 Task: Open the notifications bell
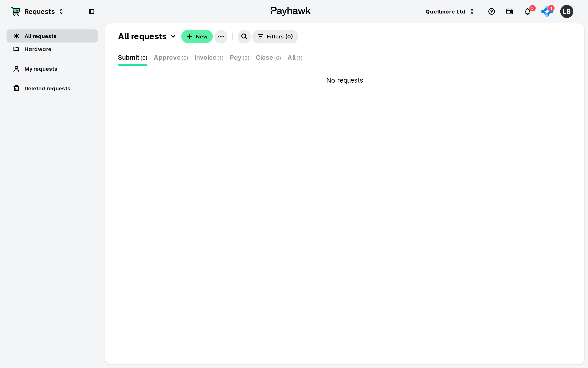coord(528,11)
